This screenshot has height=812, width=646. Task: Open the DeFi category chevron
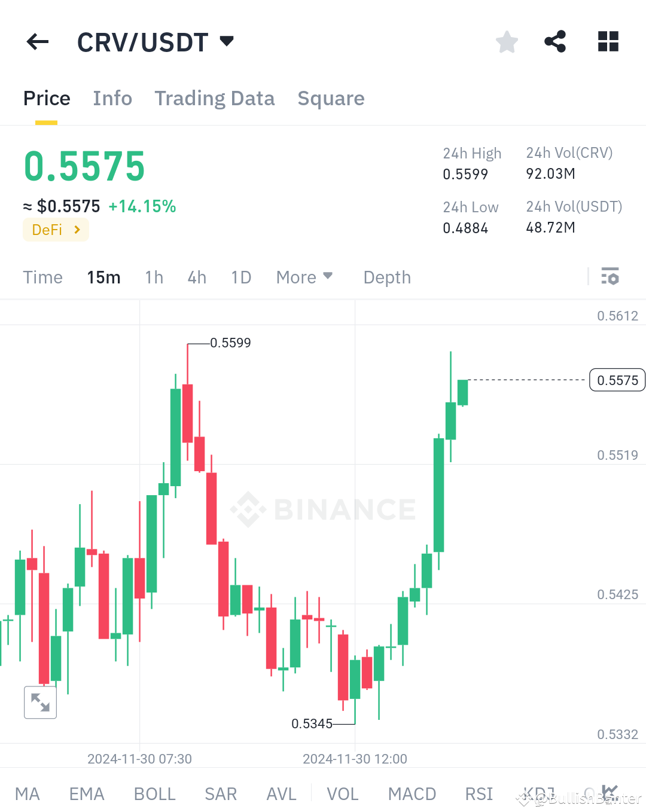(77, 230)
